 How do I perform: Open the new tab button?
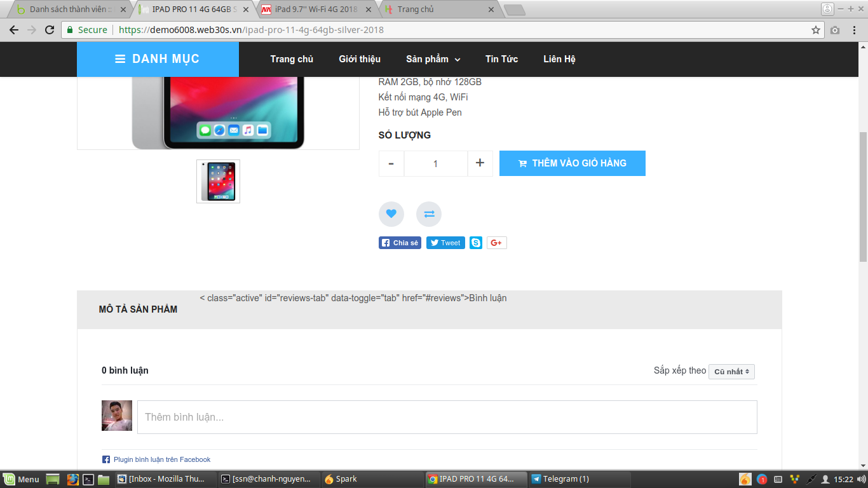(514, 10)
